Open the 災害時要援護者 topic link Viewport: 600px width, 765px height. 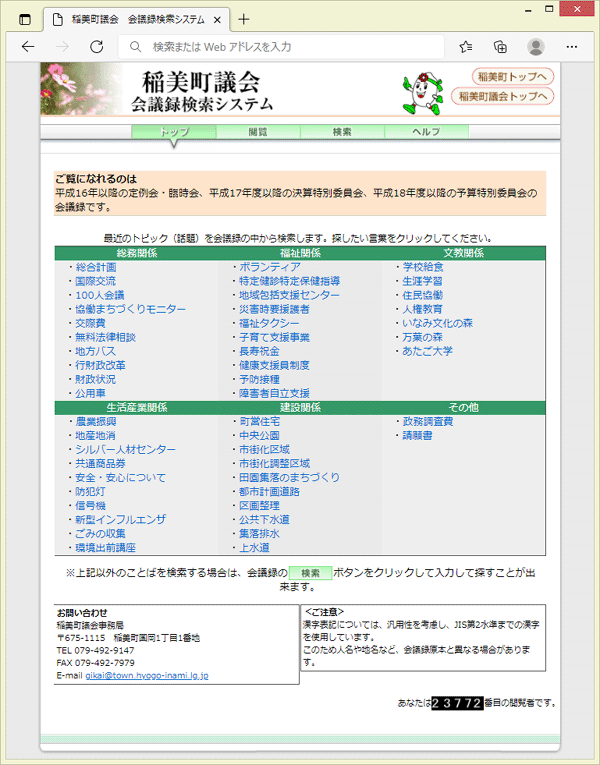(x=274, y=309)
